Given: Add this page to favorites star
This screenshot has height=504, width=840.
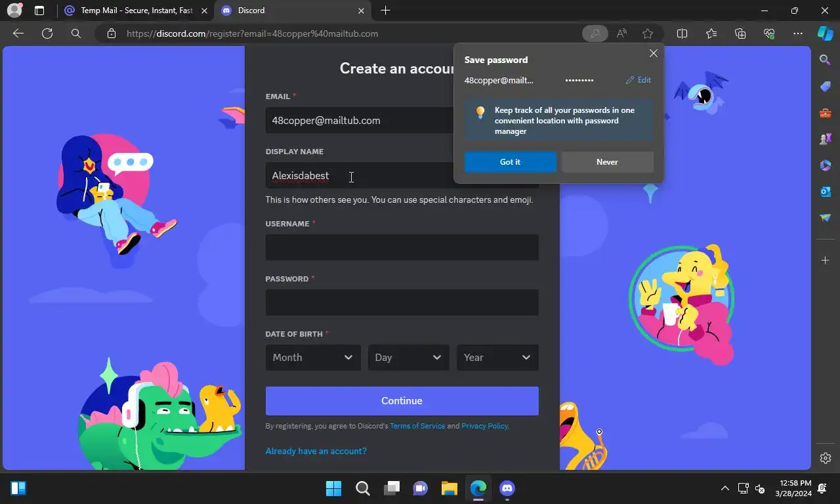Looking at the screenshot, I should tap(648, 33).
